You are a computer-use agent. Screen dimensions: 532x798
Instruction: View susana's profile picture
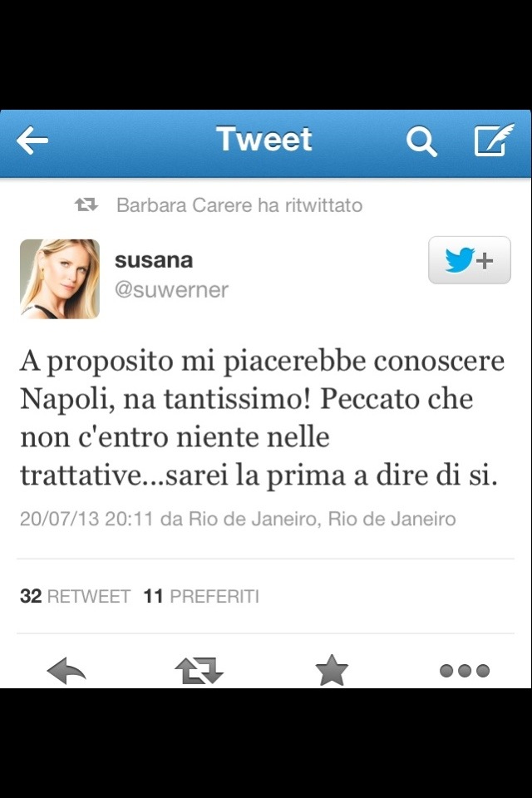click(60, 279)
